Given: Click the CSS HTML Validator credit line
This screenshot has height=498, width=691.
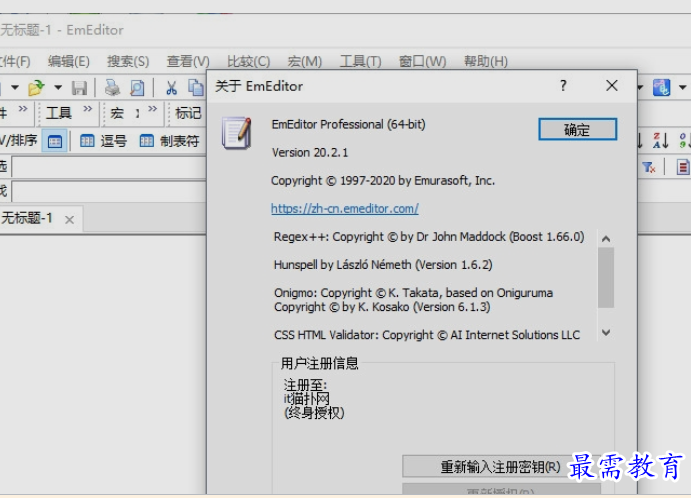Looking at the screenshot, I should coord(427,335).
